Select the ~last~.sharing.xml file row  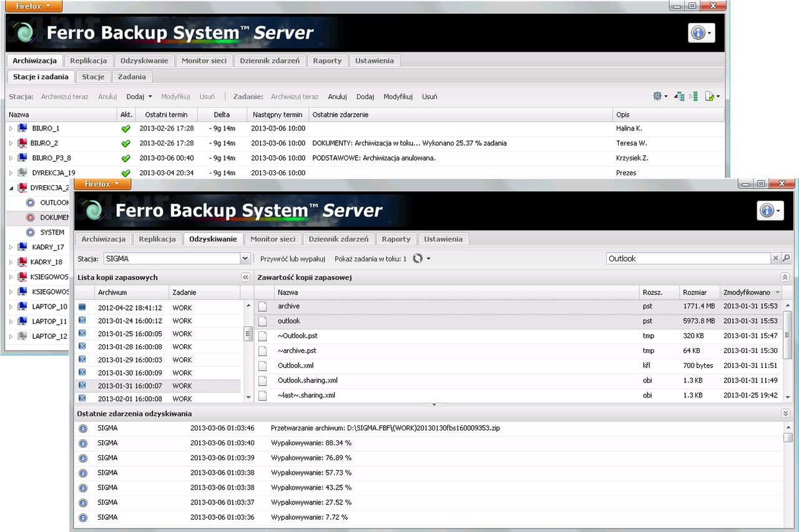(x=518, y=395)
